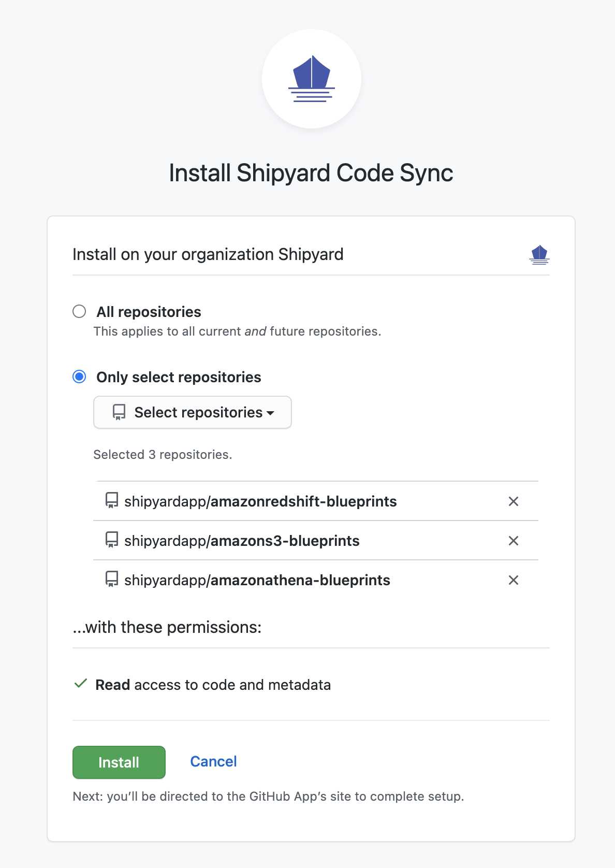
Task: Click the applies to all current and future note
Action: [237, 331]
